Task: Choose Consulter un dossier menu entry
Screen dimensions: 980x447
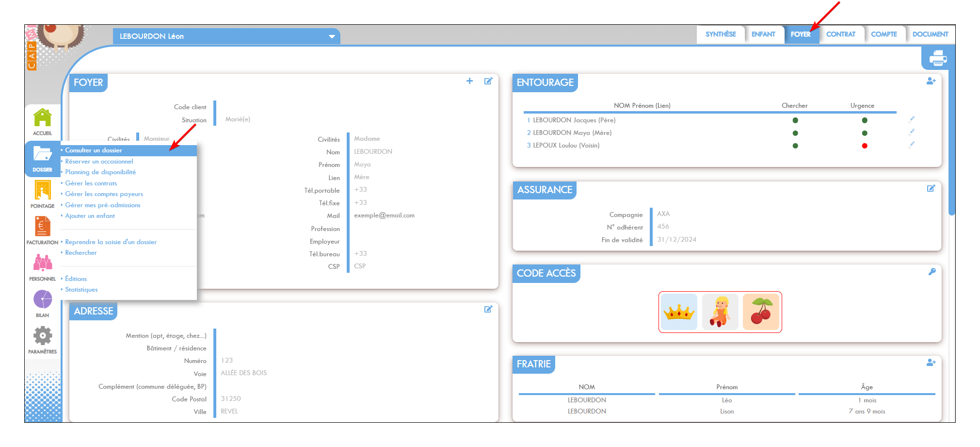Action: click(x=129, y=150)
